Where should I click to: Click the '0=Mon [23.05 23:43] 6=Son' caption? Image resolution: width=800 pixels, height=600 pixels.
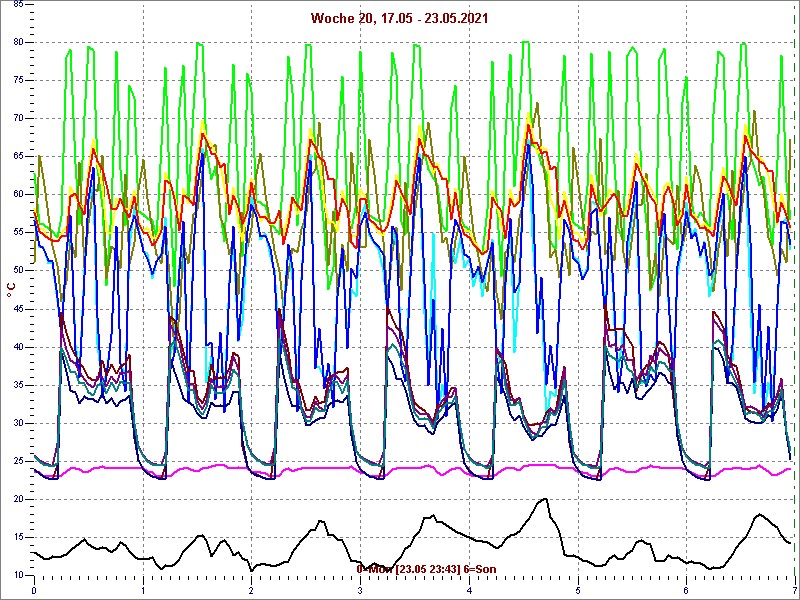[426, 569]
